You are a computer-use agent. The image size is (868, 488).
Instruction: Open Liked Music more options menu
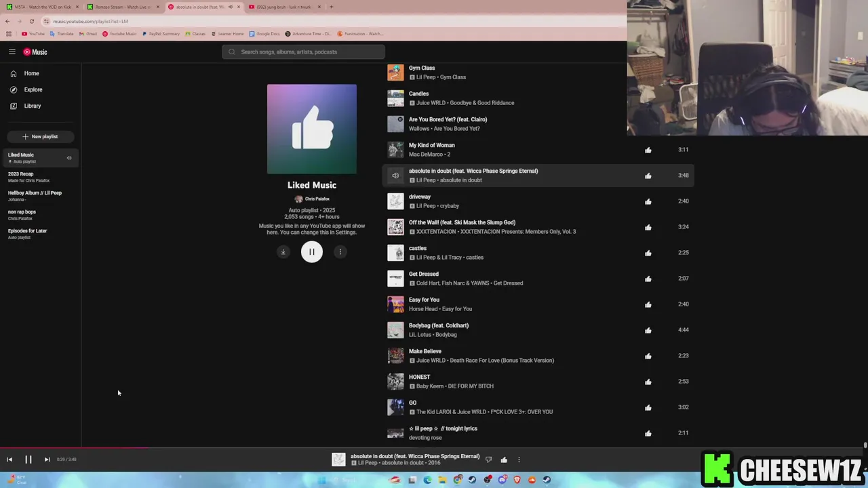[340, 252]
